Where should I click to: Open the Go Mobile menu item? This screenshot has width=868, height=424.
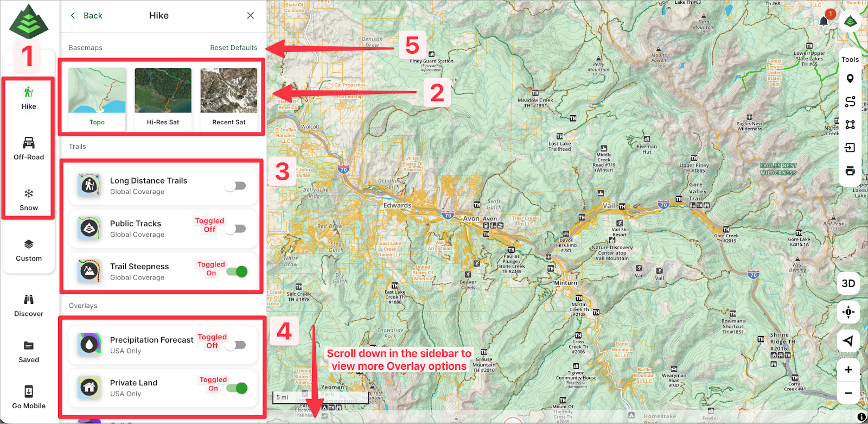[28, 391]
